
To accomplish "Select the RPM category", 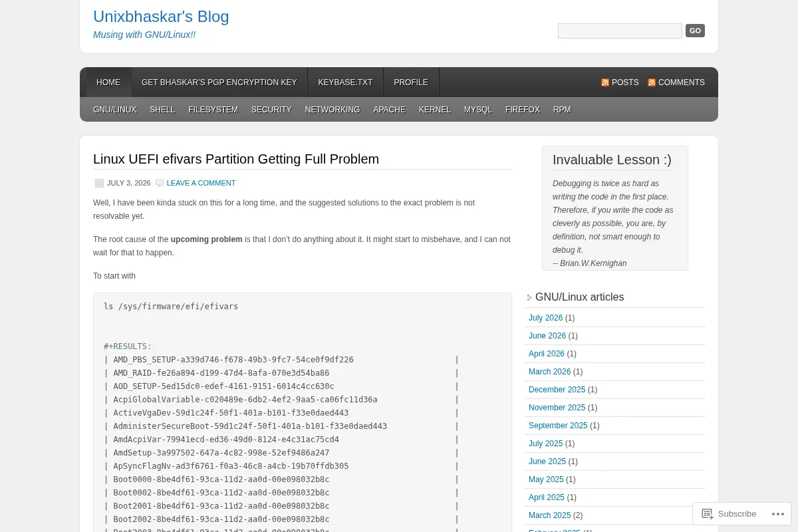I will 562,110.
